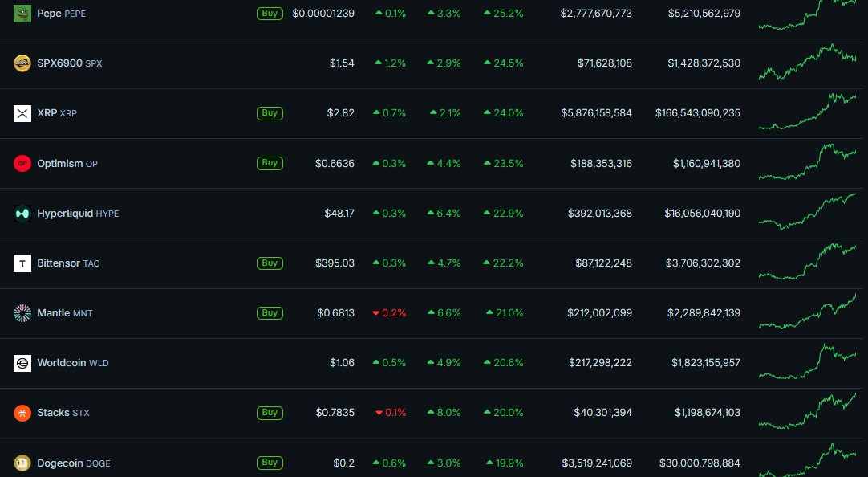The height and width of the screenshot is (477, 868).
Task: Click the Hyperliquid sparkline chart
Action: coord(807,211)
